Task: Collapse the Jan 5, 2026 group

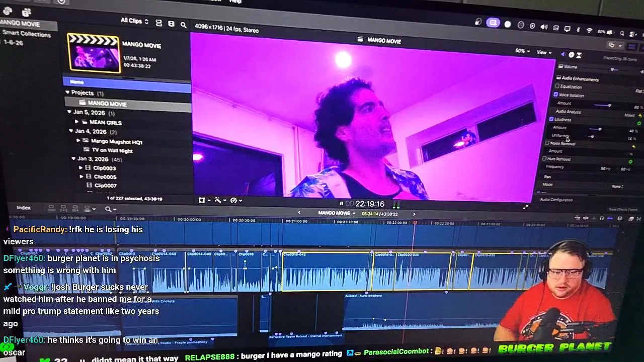Action: coord(69,112)
